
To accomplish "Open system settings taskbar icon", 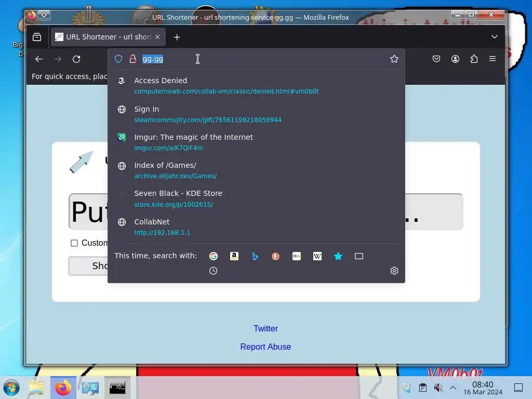I will 90,388.
